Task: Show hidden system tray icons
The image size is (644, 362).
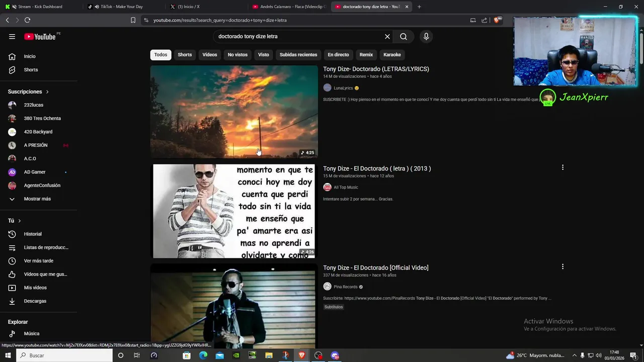Action: coord(574,355)
